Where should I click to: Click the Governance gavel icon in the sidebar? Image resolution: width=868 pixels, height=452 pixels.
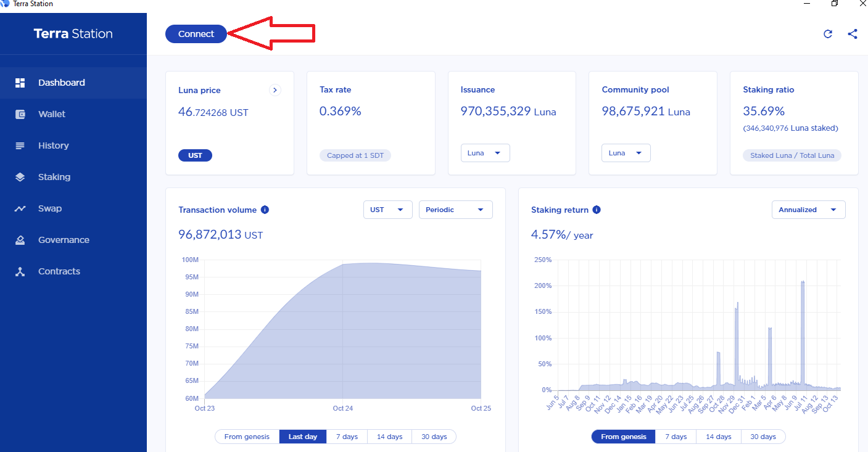pyautogui.click(x=20, y=240)
